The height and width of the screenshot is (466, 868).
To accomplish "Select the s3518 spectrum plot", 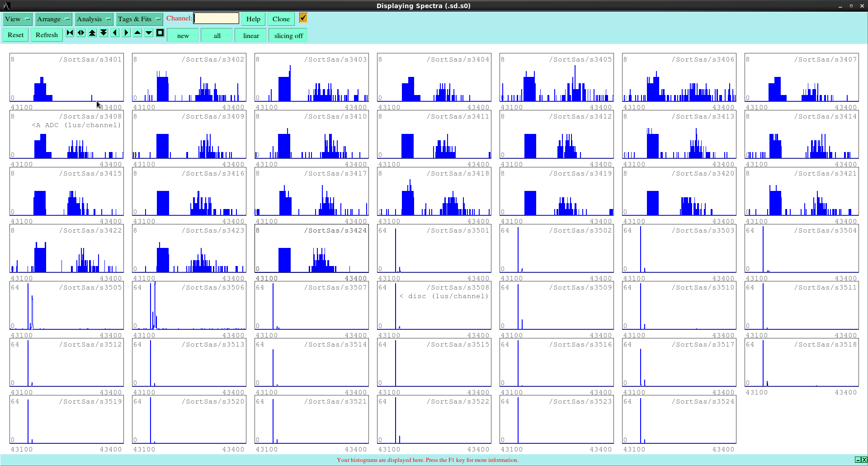I will point(802,362).
